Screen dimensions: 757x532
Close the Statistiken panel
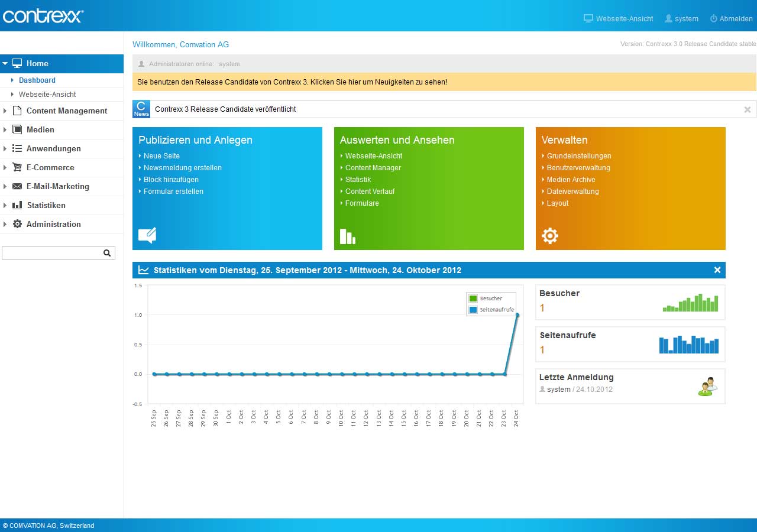pyautogui.click(x=717, y=270)
